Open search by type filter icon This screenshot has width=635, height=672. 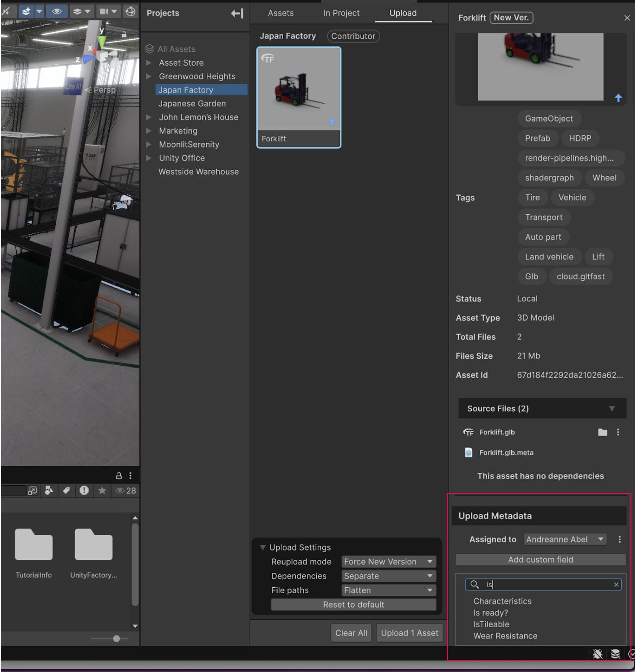point(48,491)
